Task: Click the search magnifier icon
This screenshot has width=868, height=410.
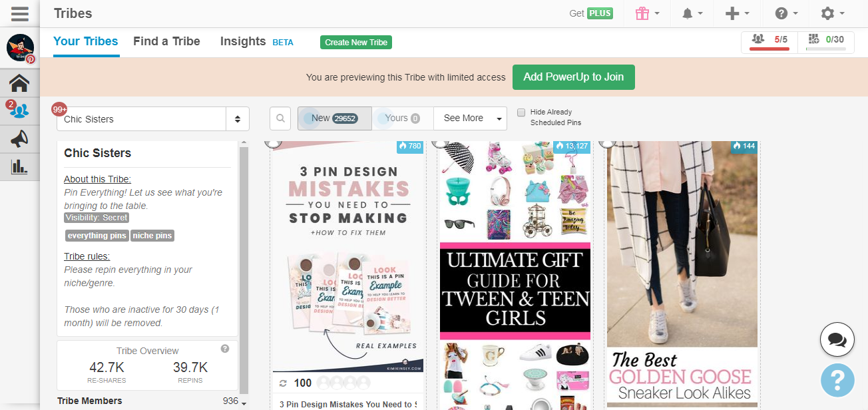Action: click(x=281, y=118)
